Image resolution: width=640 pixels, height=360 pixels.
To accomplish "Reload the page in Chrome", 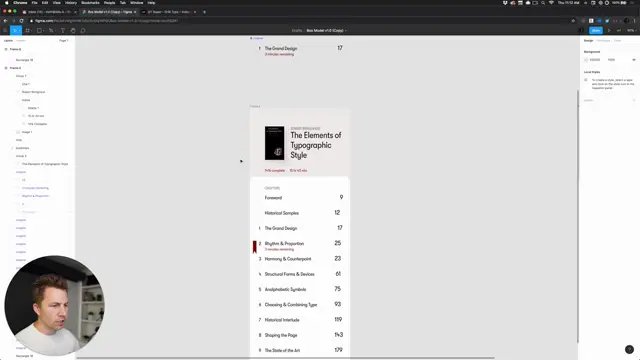I will tap(21, 21).
